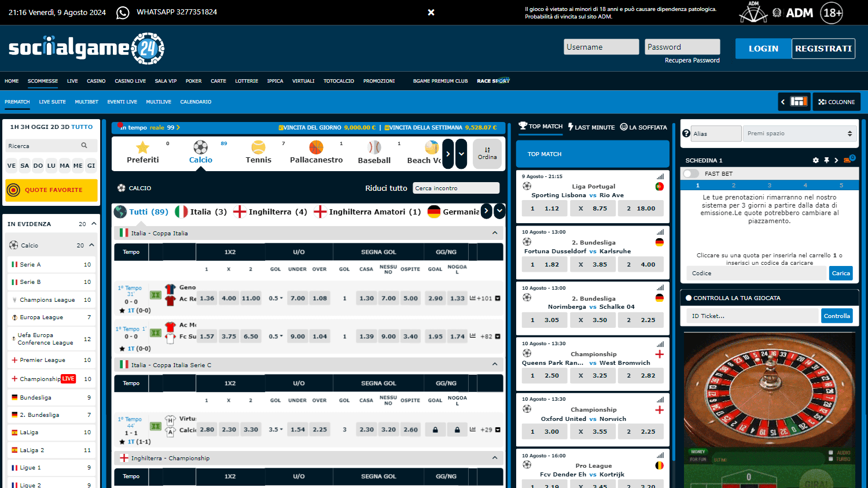The image size is (868, 488).
Task: Collapse the Italia - Coppa Italia section
Action: [495, 233]
